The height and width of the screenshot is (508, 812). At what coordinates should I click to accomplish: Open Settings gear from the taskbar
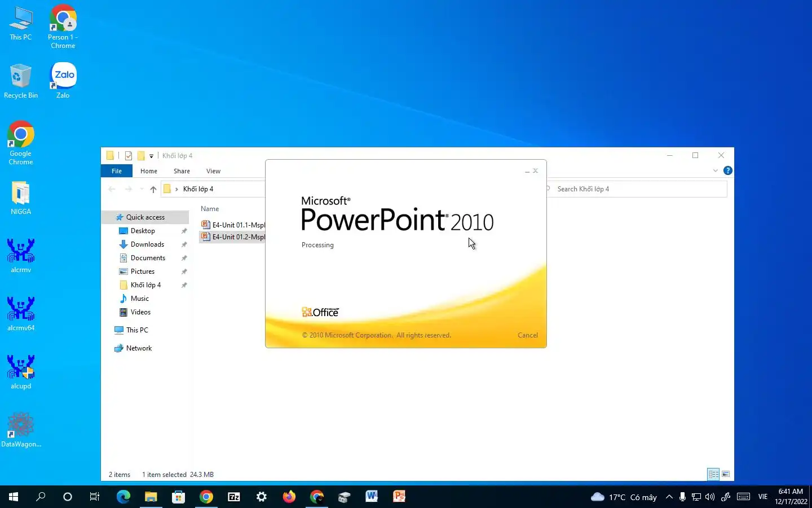click(x=261, y=497)
